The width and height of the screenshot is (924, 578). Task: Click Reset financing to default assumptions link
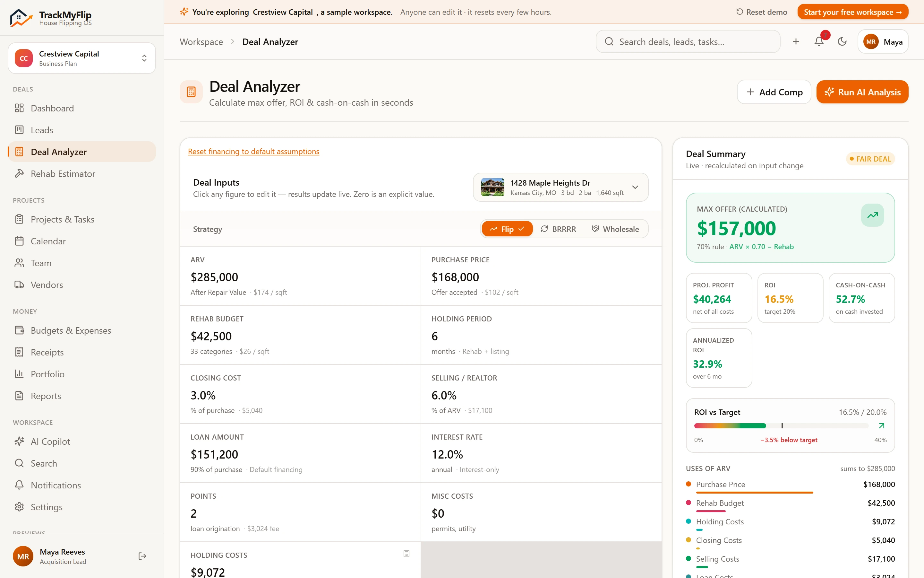[253, 151]
